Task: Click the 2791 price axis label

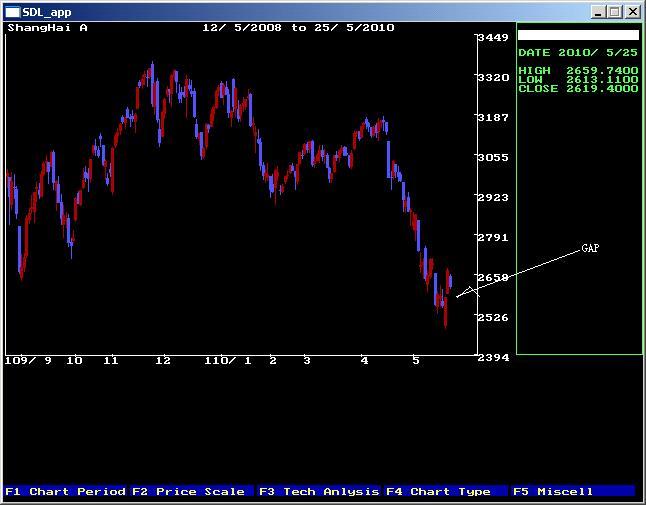Action: click(493, 237)
